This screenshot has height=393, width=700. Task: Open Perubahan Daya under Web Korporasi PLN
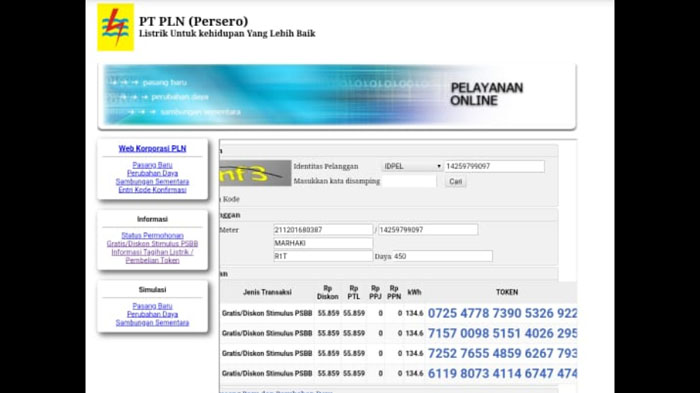pyautogui.click(x=152, y=173)
